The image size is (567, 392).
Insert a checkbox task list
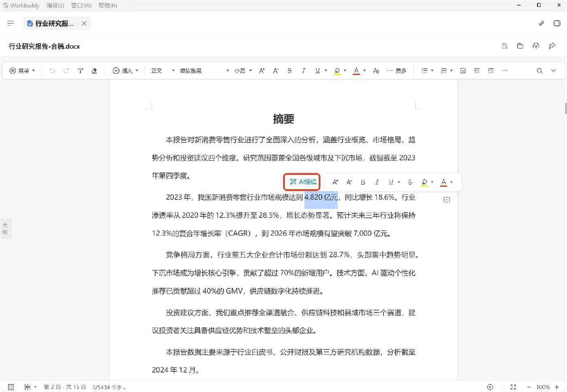(x=463, y=71)
